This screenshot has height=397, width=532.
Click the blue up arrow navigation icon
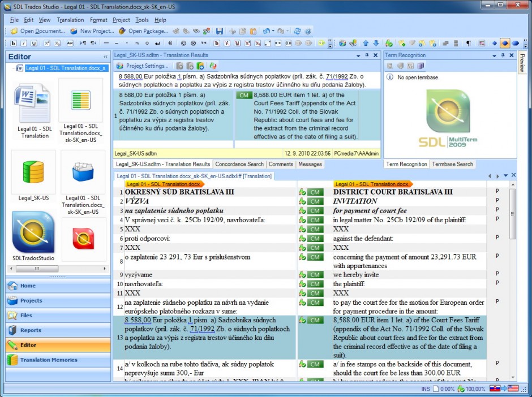[x=366, y=43]
